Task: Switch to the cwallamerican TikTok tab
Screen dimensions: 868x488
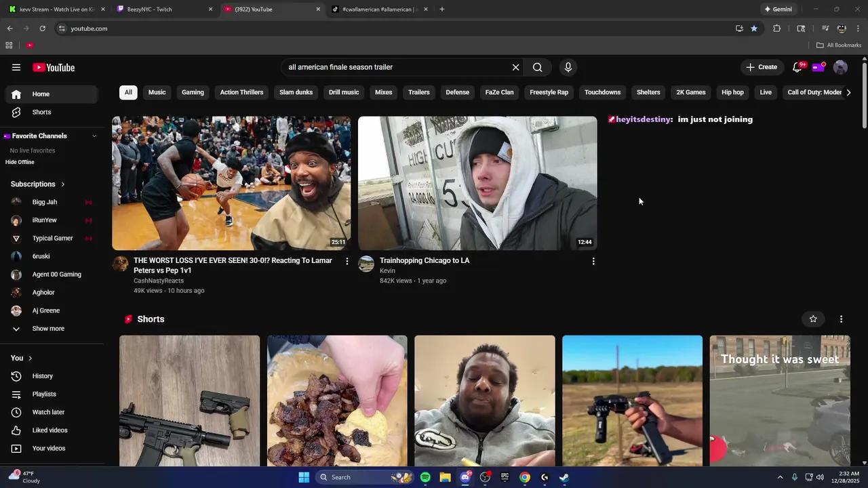Action: (379, 9)
